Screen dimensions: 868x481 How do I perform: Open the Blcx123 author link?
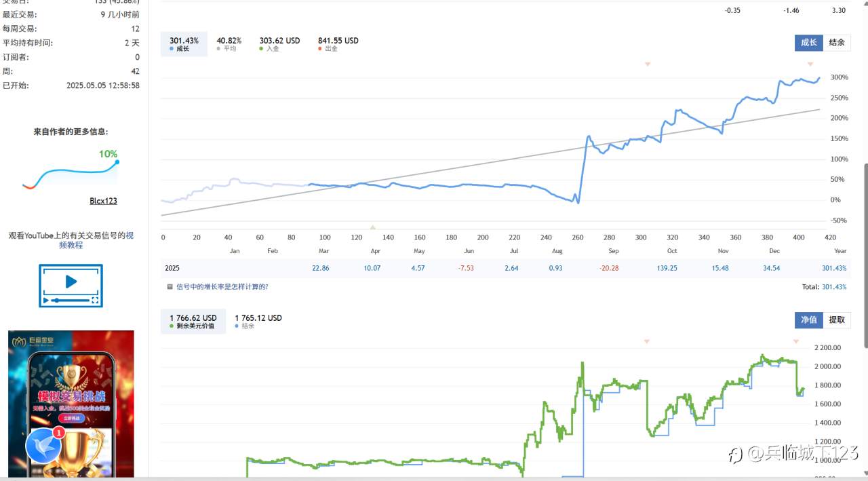[x=103, y=201]
